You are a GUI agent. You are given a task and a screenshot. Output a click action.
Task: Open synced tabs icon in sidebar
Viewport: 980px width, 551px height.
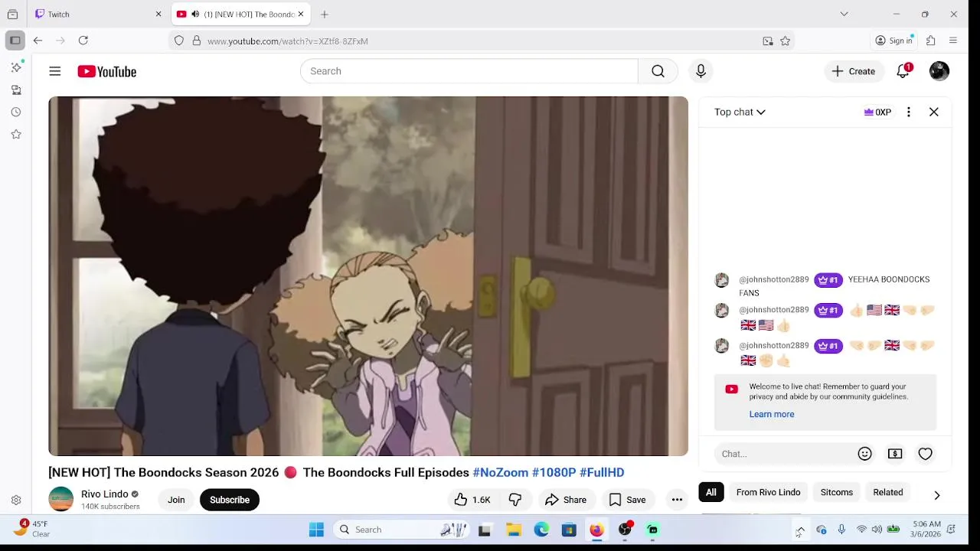16,90
